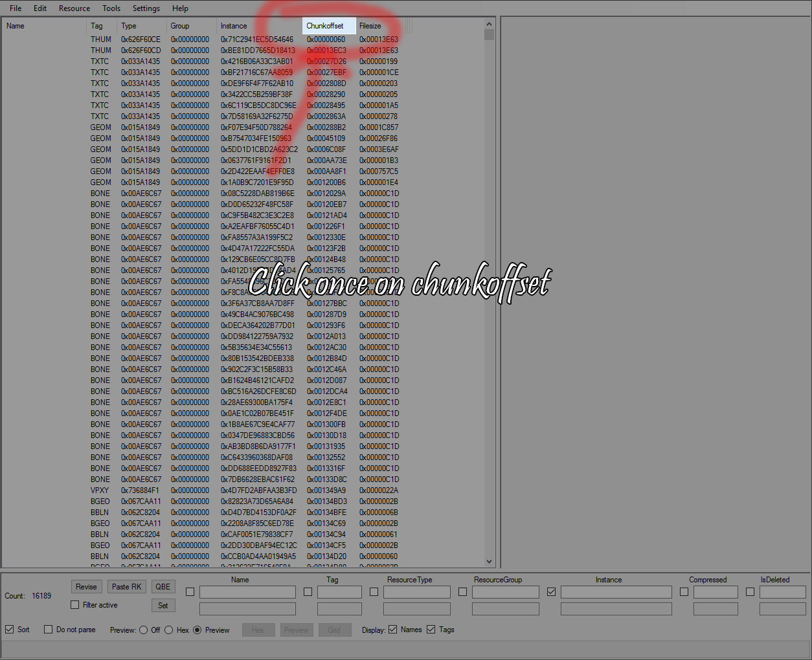Enable the Filter active checkbox
Viewport: 812px width, 660px height.
[x=75, y=605]
